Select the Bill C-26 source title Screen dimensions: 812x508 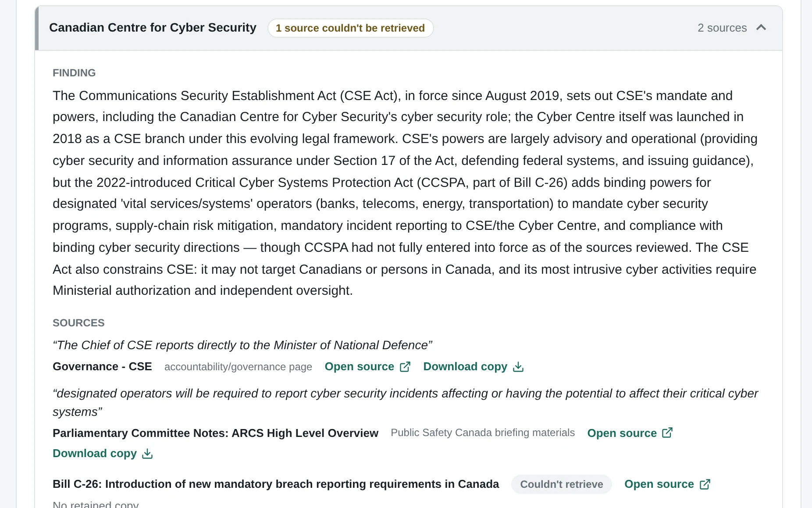[276, 484]
